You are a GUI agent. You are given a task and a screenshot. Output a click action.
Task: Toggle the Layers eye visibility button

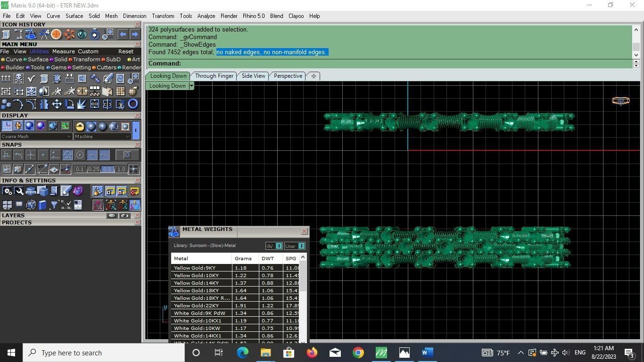pyautogui.click(x=124, y=216)
